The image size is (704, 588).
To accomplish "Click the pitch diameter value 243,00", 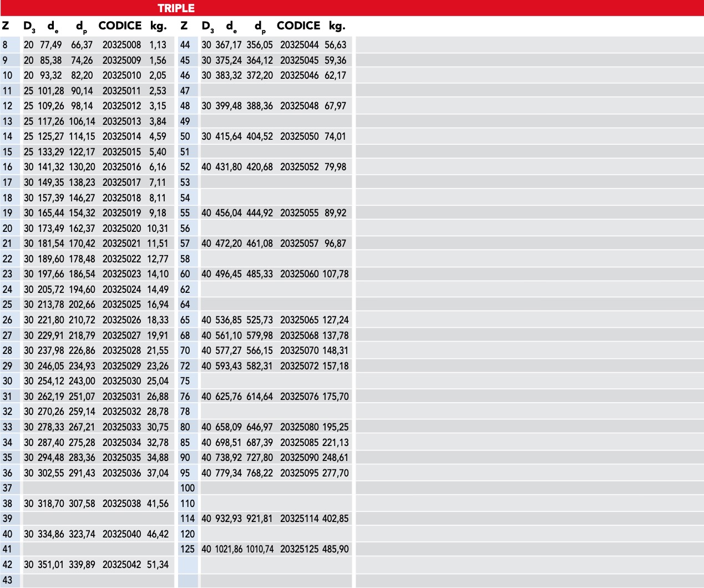I will pos(82,381).
